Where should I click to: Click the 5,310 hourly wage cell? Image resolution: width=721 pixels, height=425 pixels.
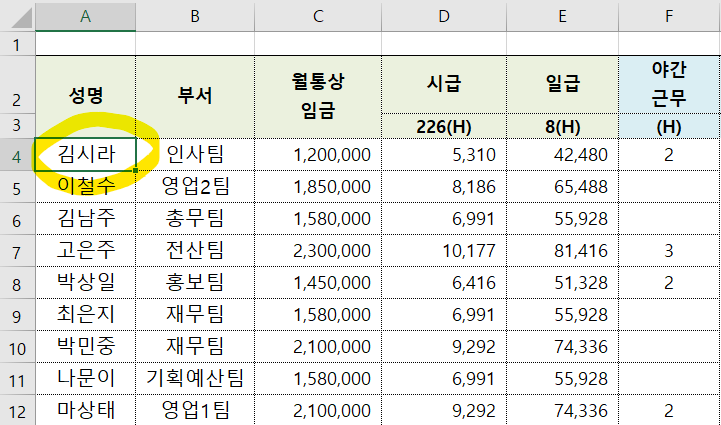click(x=444, y=155)
